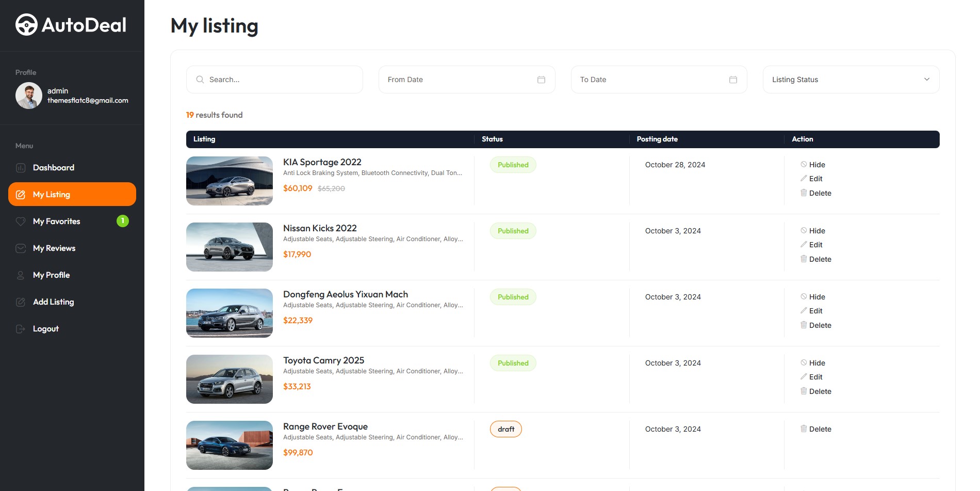Image resolution: width=980 pixels, height=491 pixels.
Task: Click the draft badge for Range Rover Evoque
Action: point(506,429)
